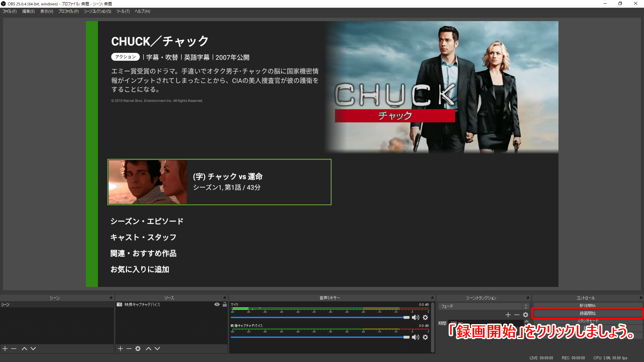Move the scene down in the list

coord(33,349)
